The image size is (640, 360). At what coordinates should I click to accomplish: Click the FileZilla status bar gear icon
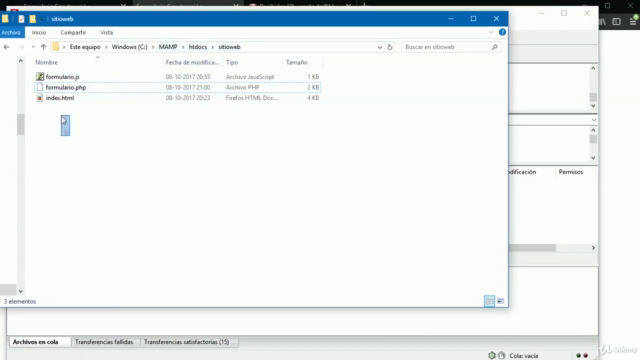[x=492, y=356]
